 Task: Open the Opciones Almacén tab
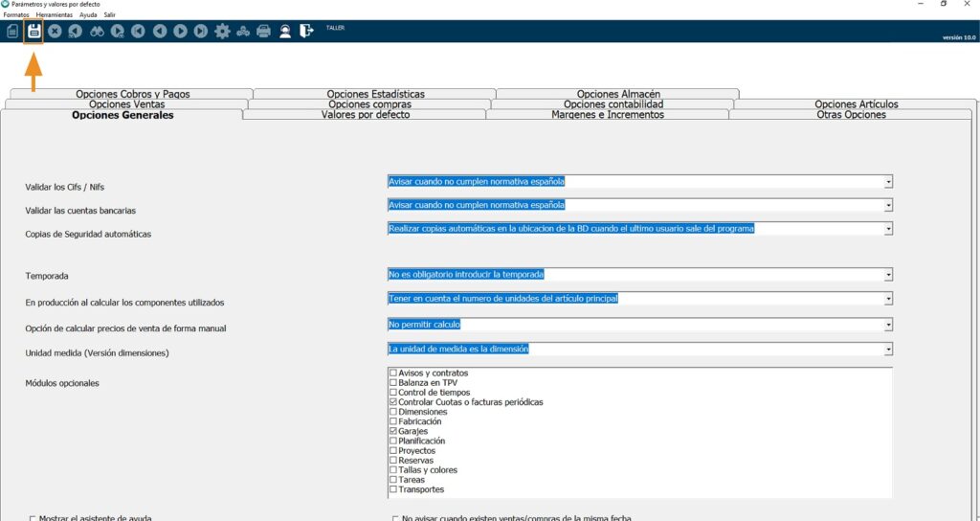(618, 94)
